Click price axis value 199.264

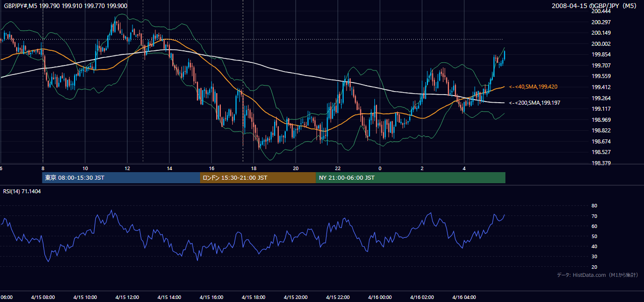pyautogui.click(x=601, y=98)
